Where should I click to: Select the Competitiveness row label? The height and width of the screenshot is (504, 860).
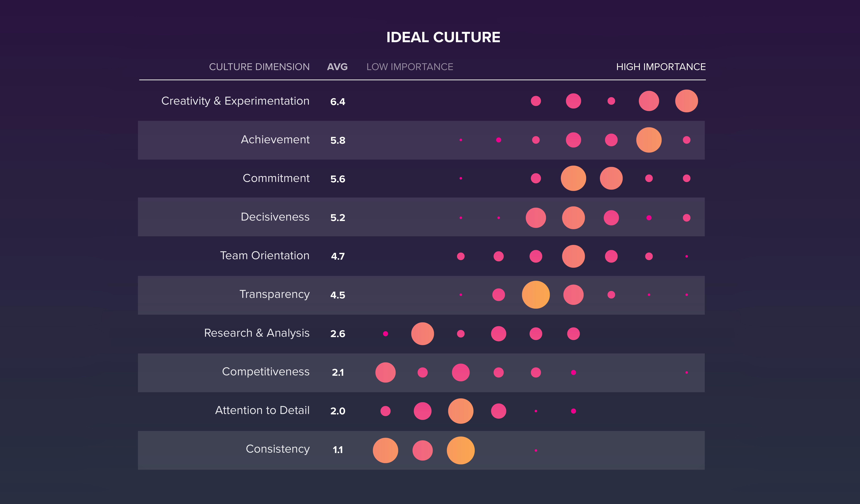[265, 372]
